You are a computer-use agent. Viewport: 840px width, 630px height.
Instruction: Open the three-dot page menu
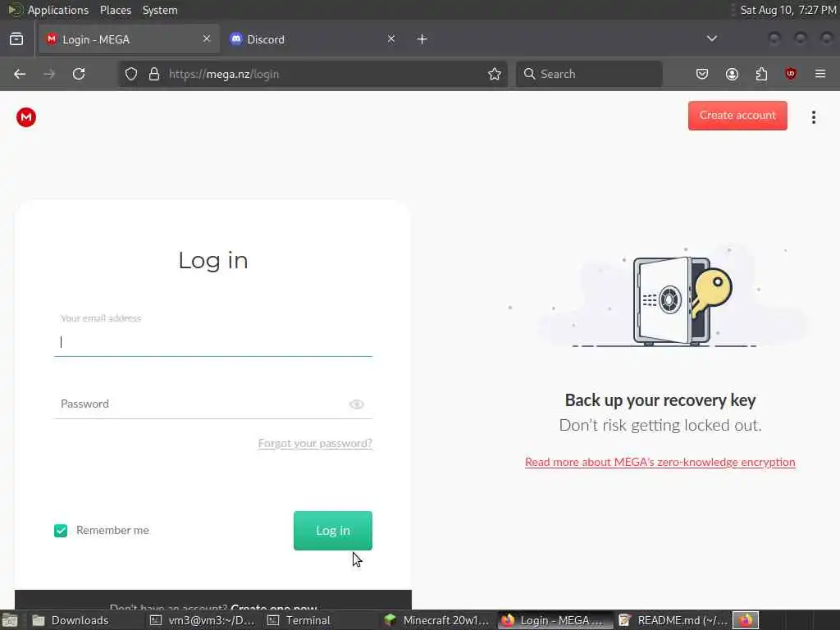click(x=813, y=117)
